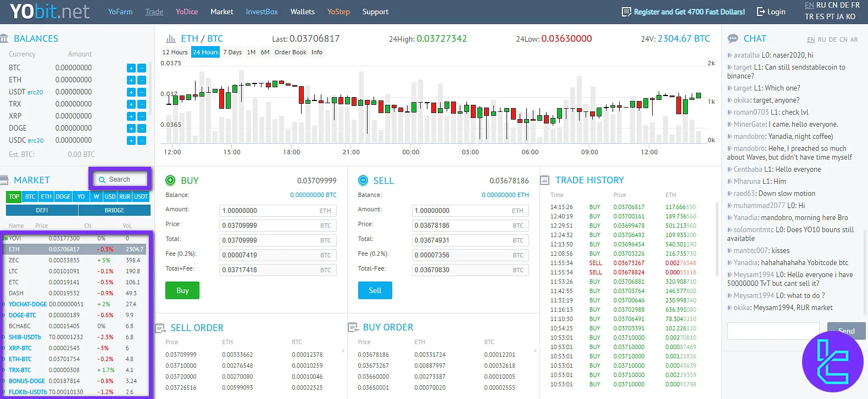Click the plus icon for USDC erc20
868x399 pixels.
point(131,141)
